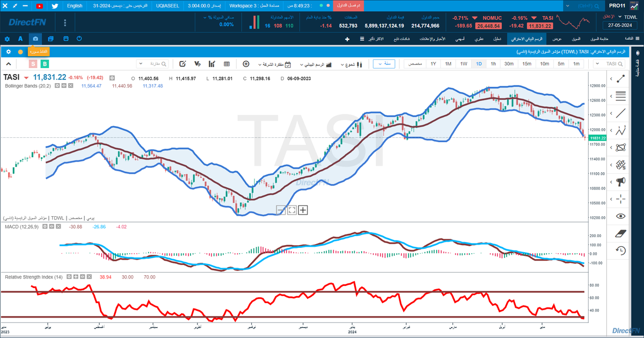Screen dimensions: 644x338
Task: Open the candlestick chart type dropdown
Action: (351, 64)
